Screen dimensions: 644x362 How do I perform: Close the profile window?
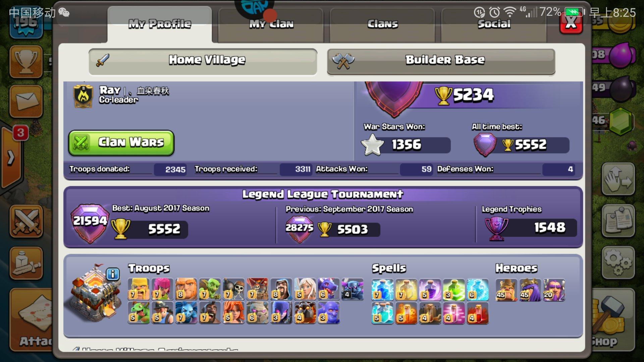571,22
